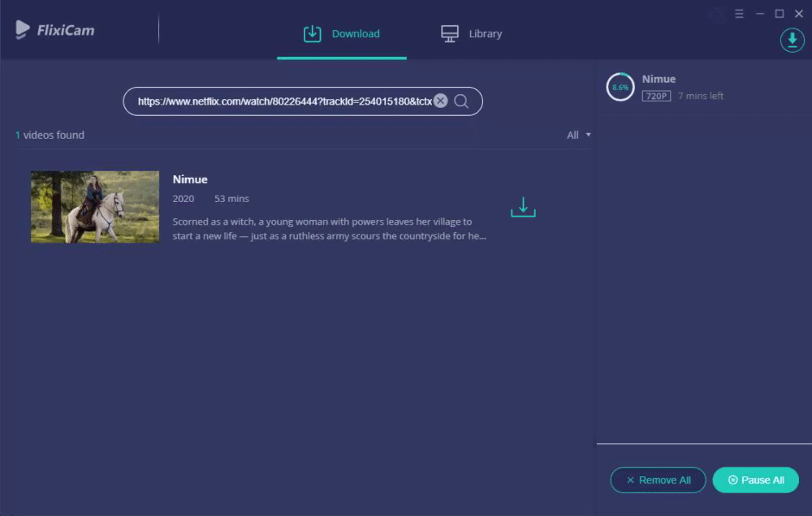
Task: Close the FlixiCam window
Action: (798, 14)
